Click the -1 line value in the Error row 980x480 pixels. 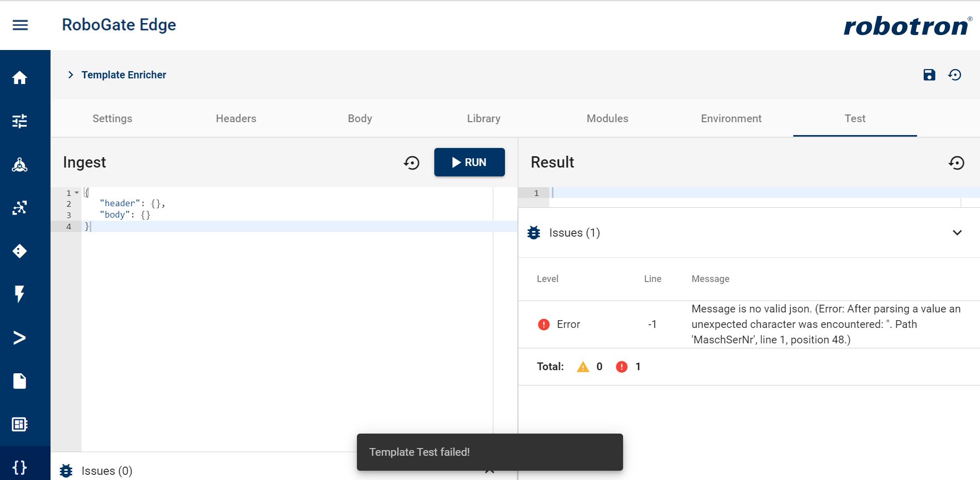[652, 324]
